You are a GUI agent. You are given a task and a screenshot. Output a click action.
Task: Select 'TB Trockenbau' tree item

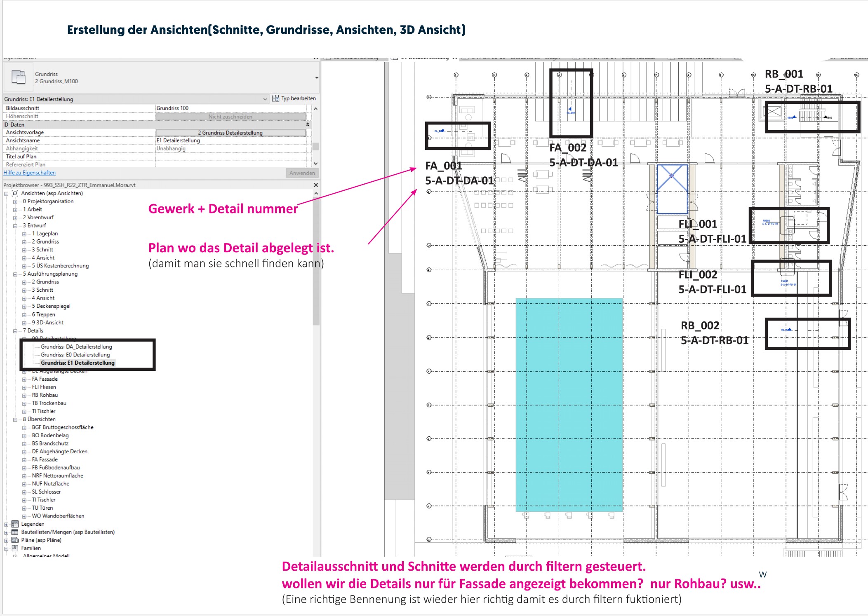49,403
